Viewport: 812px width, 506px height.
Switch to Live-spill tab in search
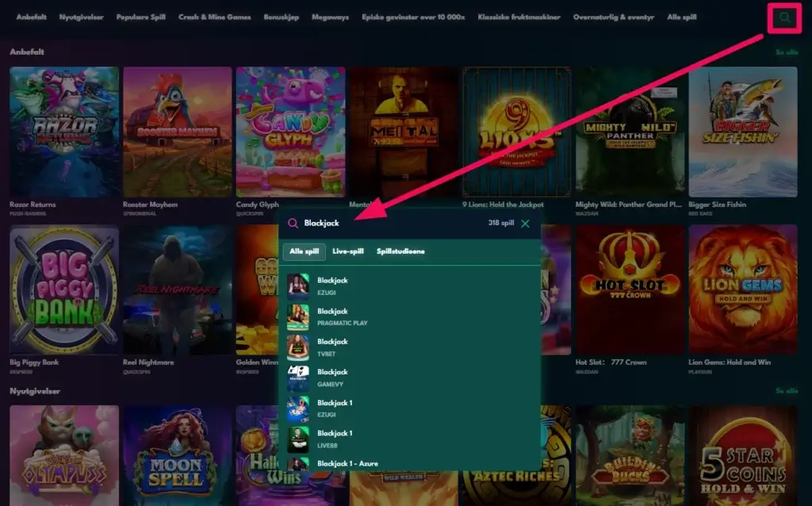click(347, 251)
